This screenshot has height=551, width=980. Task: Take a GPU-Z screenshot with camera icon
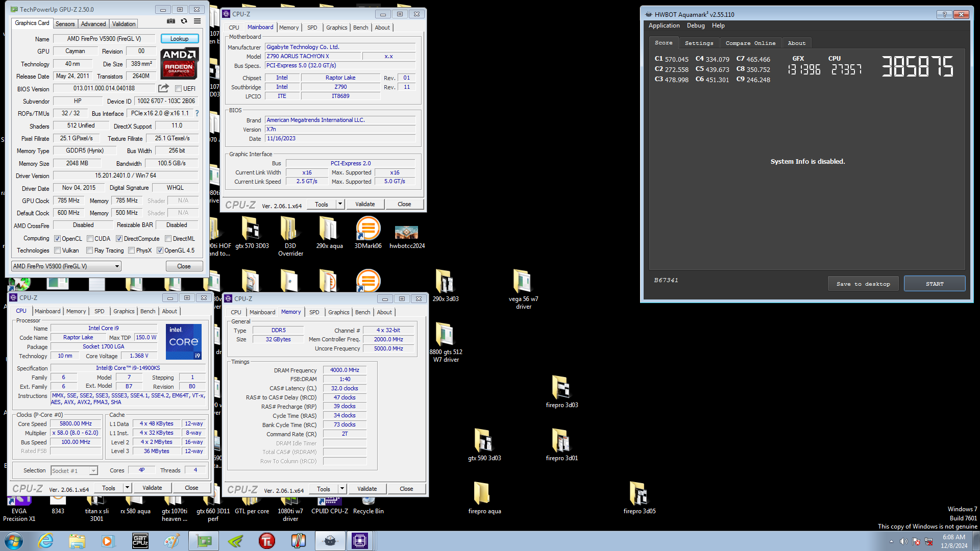(171, 21)
